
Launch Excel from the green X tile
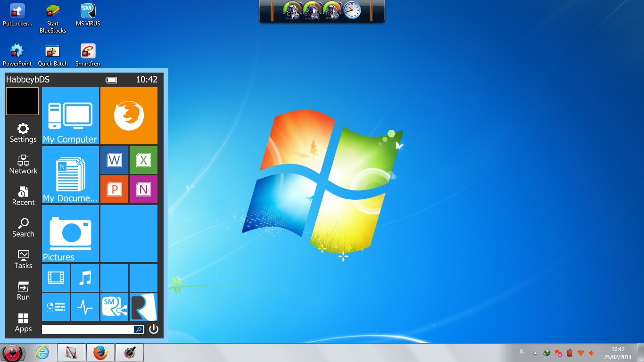click(x=143, y=160)
